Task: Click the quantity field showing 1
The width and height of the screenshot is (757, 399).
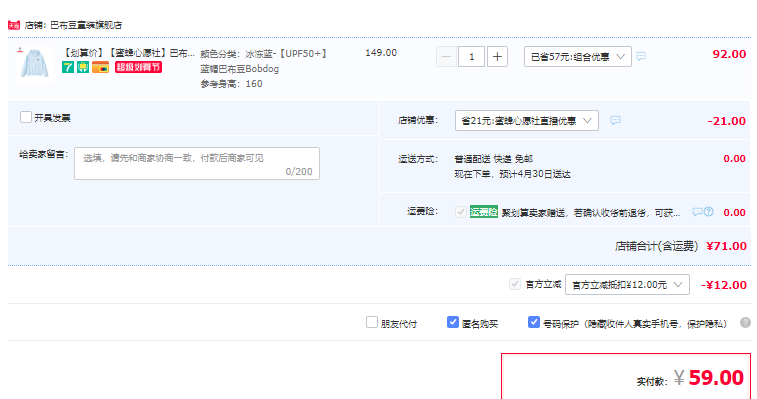Action: point(472,57)
